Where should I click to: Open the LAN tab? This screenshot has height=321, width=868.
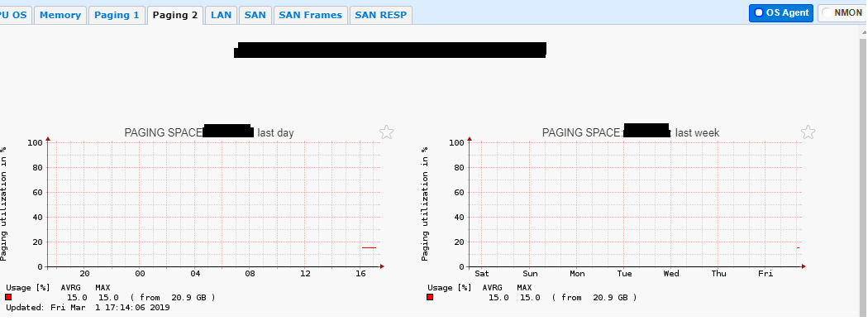pyautogui.click(x=221, y=15)
